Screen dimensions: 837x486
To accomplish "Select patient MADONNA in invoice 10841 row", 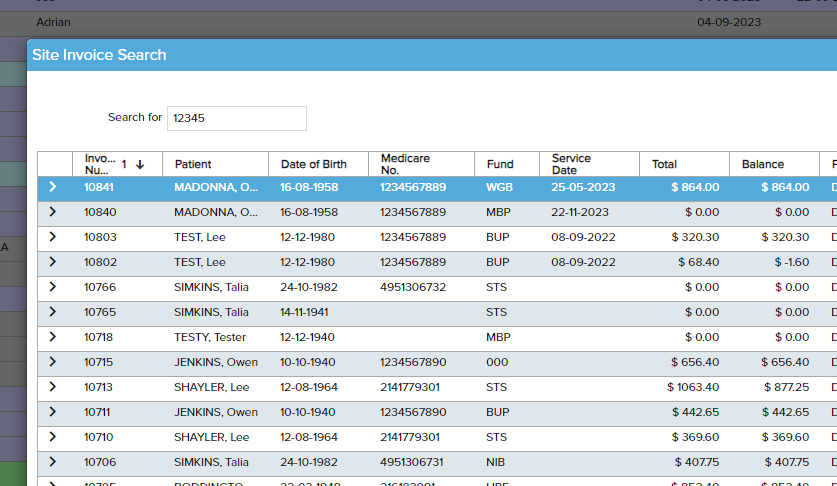I will point(216,187).
